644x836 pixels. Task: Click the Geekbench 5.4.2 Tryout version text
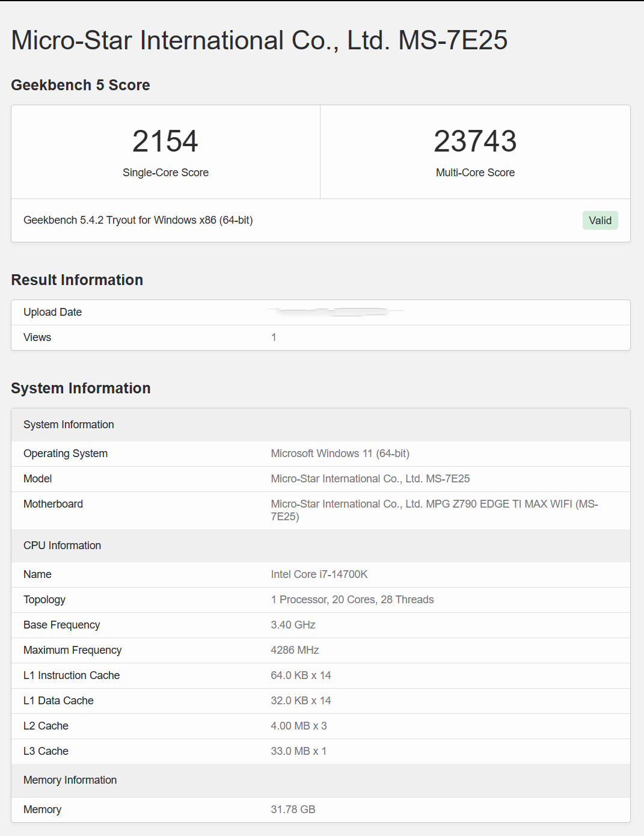pos(138,220)
